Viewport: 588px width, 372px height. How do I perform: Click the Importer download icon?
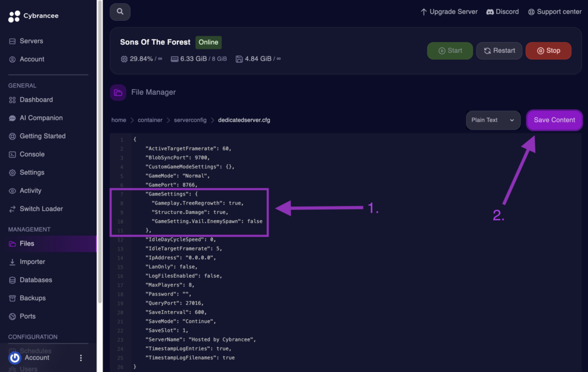click(x=13, y=262)
